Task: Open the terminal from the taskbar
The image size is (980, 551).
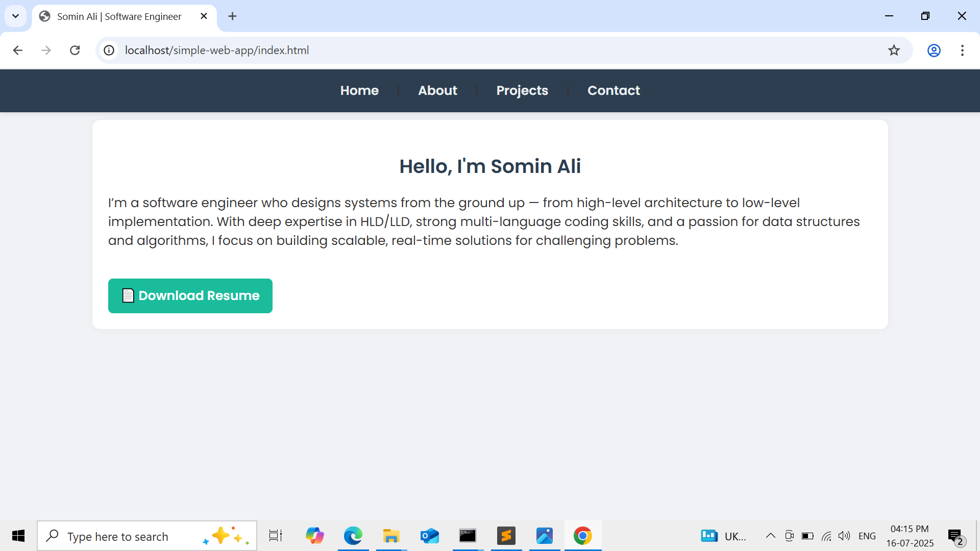Action: (x=468, y=536)
